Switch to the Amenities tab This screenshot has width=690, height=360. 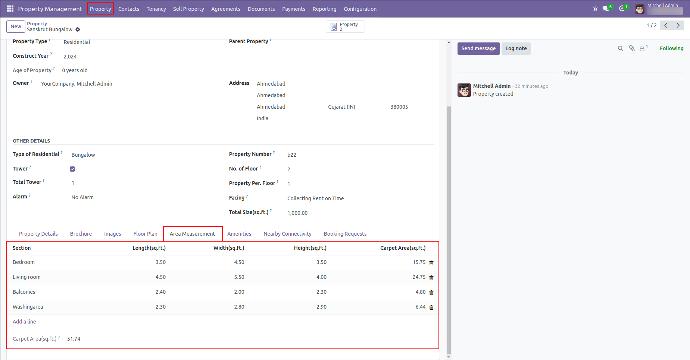point(239,234)
